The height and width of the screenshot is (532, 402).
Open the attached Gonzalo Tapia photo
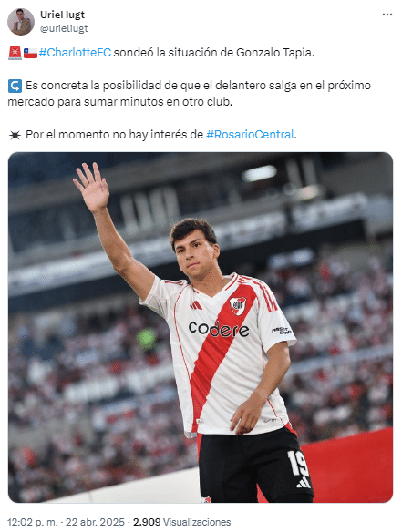(x=201, y=327)
